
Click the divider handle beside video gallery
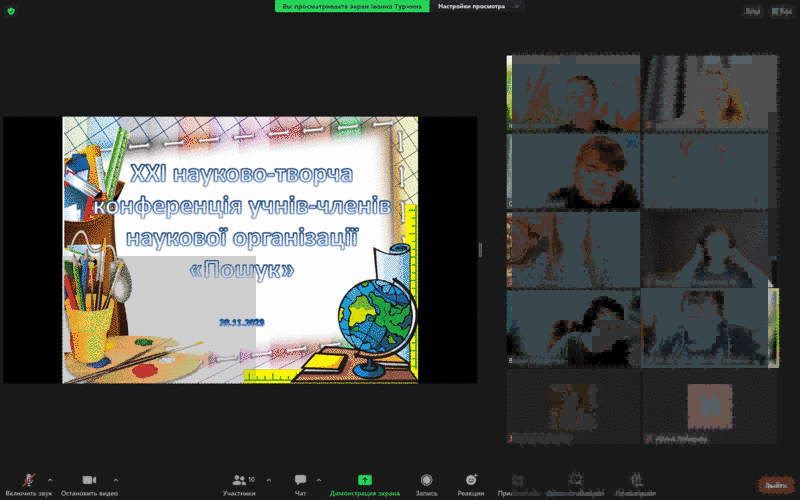pyautogui.click(x=480, y=250)
